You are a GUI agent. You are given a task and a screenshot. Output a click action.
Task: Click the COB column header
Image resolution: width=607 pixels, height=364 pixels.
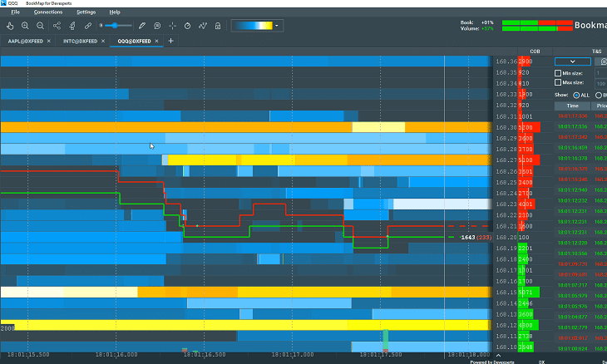(x=535, y=52)
